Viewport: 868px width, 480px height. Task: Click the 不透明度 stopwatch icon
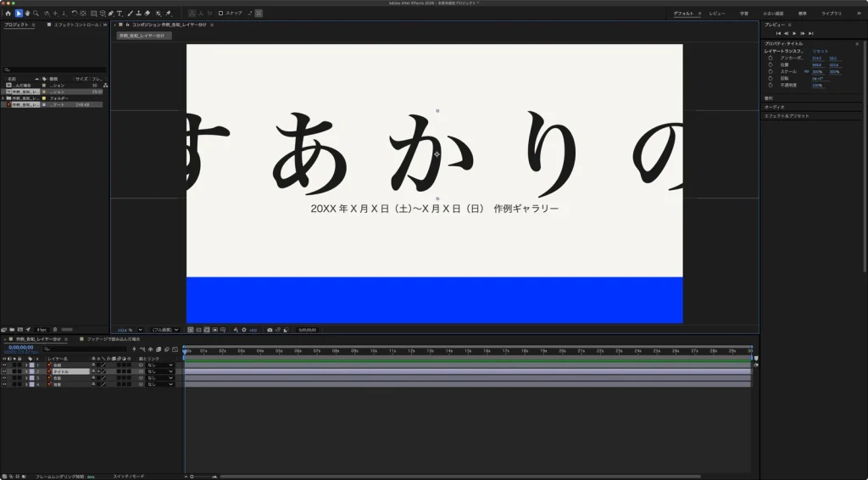(770, 86)
